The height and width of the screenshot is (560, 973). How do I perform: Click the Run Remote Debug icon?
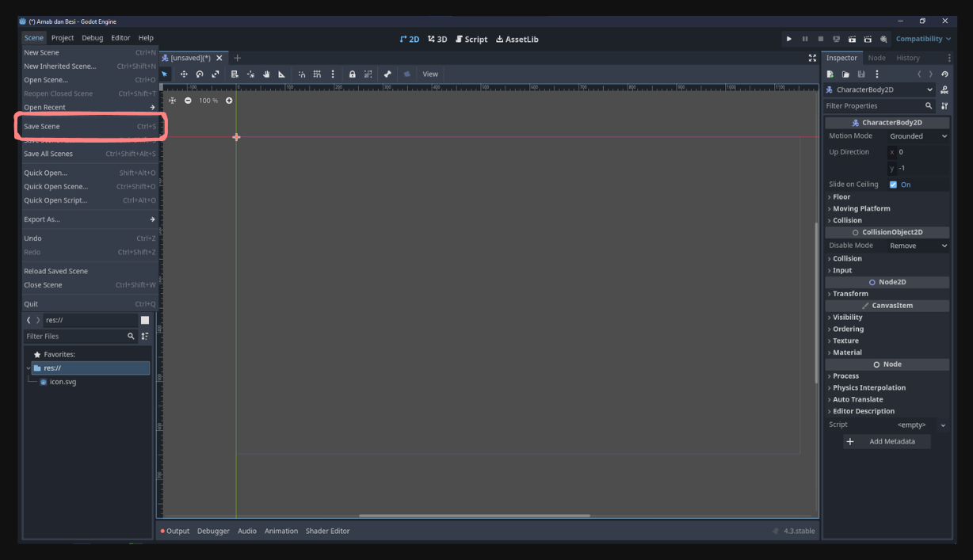pos(836,39)
